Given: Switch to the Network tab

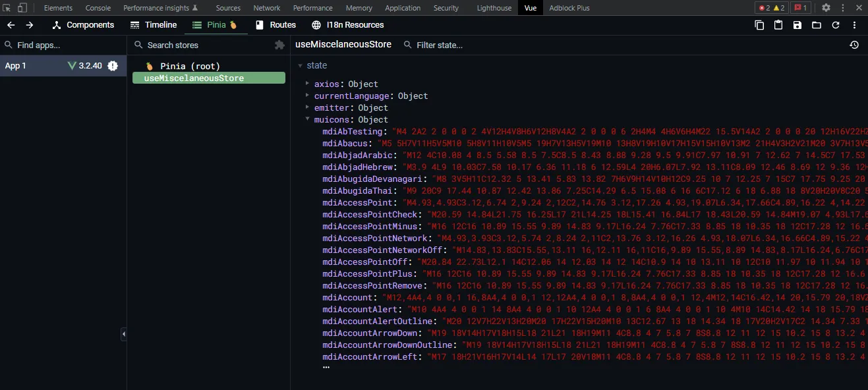Looking at the screenshot, I should coord(267,8).
